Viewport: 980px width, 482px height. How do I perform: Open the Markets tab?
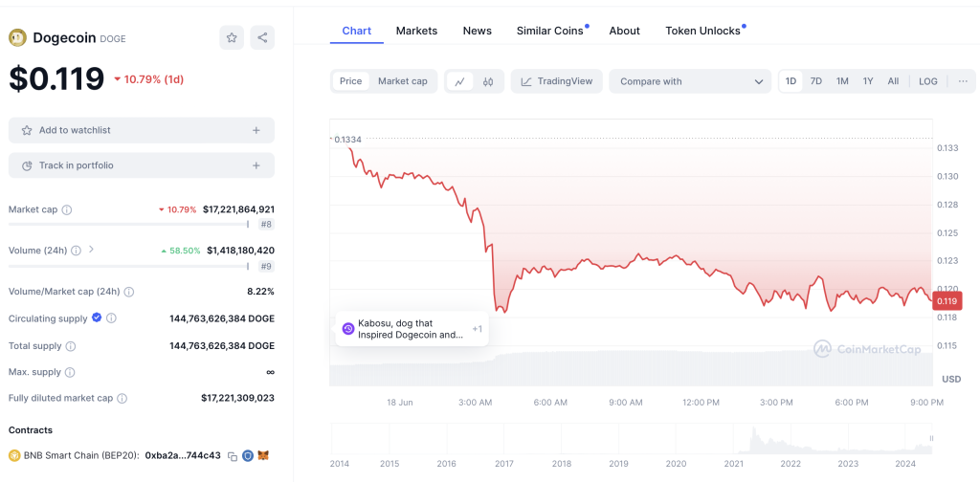coord(416,31)
